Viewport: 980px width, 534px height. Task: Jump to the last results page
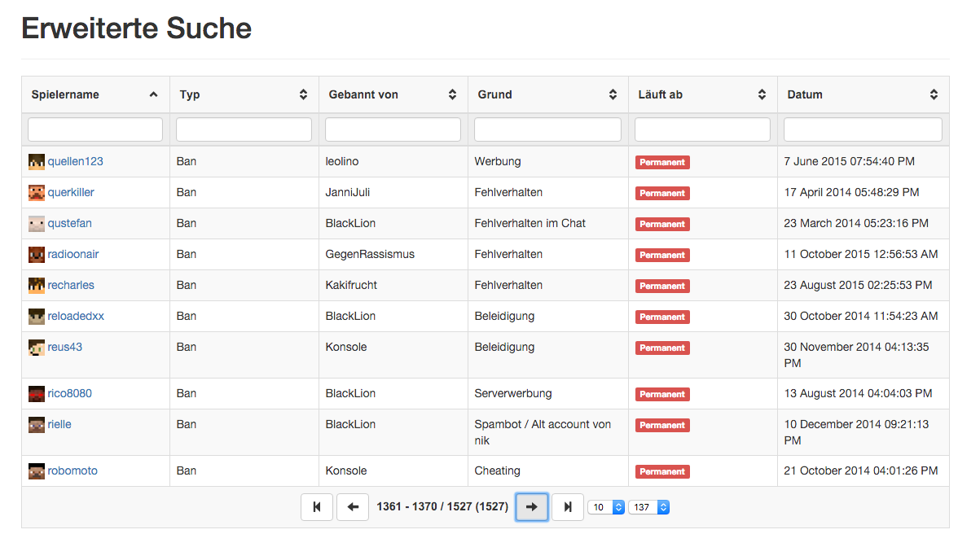pyautogui.click(x=567, y=506)
